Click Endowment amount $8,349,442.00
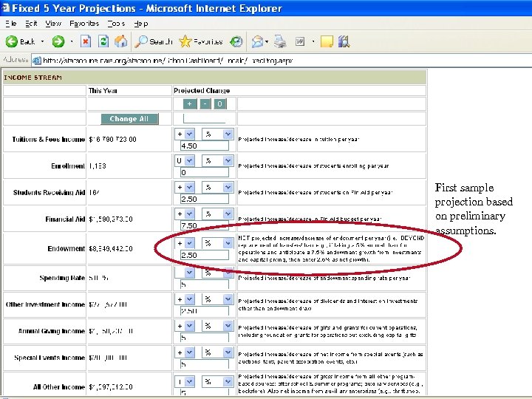 (x=111, y=249)
